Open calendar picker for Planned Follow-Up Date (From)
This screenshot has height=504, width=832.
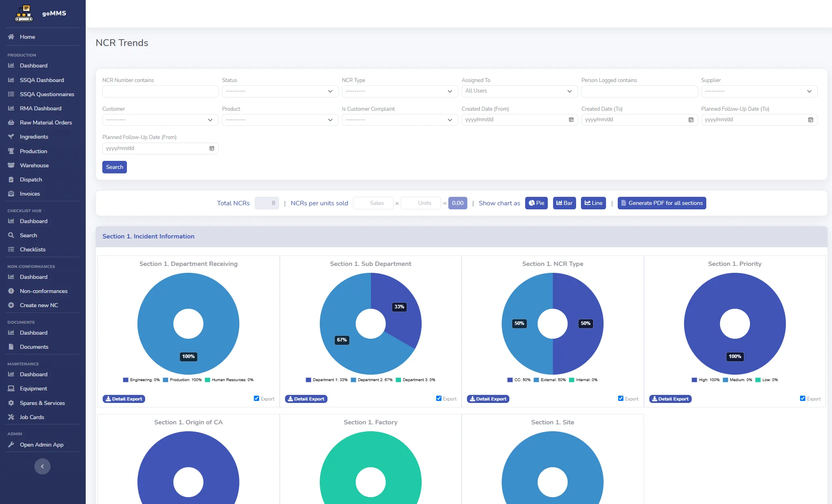(x=212, y=148)
